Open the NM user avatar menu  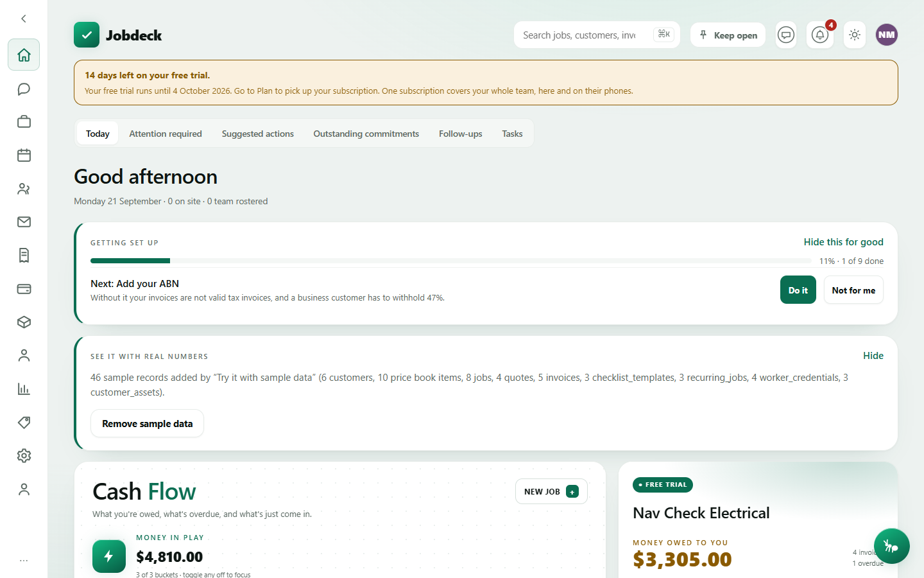coord(887,35)
